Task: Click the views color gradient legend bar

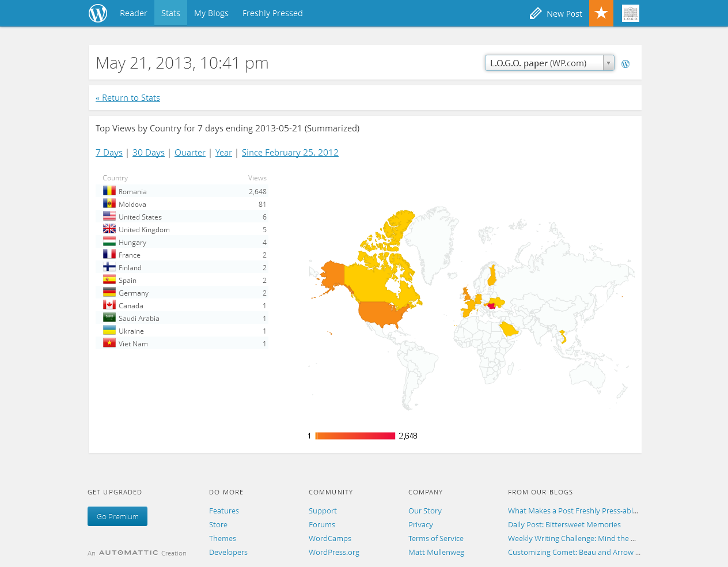Action: click(x=355, y=436)
